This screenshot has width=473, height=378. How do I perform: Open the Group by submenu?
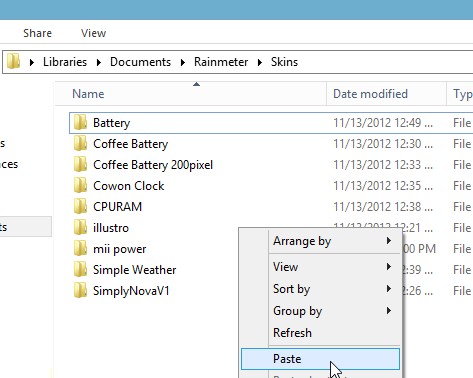tap(320, 311)
